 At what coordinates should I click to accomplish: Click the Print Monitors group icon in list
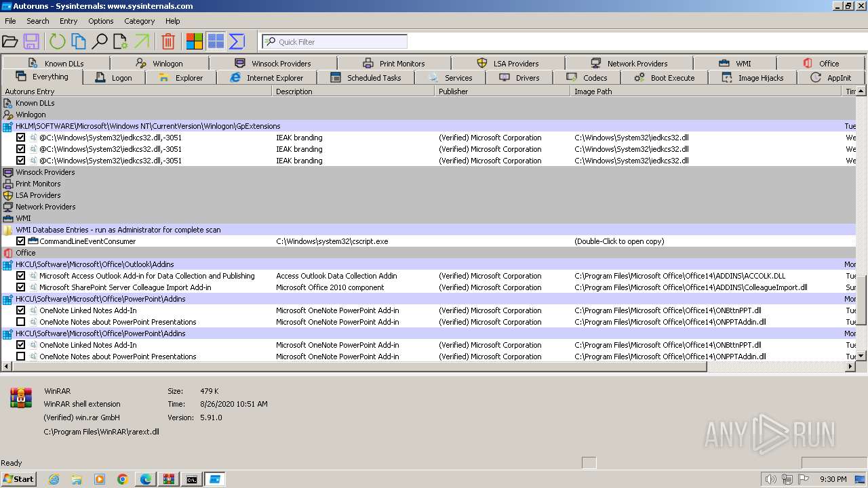coord(8,184)
